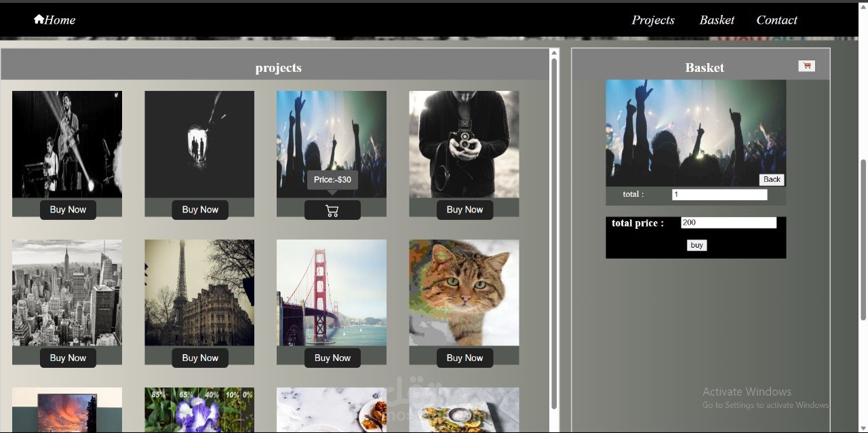
Task: Click the shopping cart icon under concert photo
Action: [332, 210]
